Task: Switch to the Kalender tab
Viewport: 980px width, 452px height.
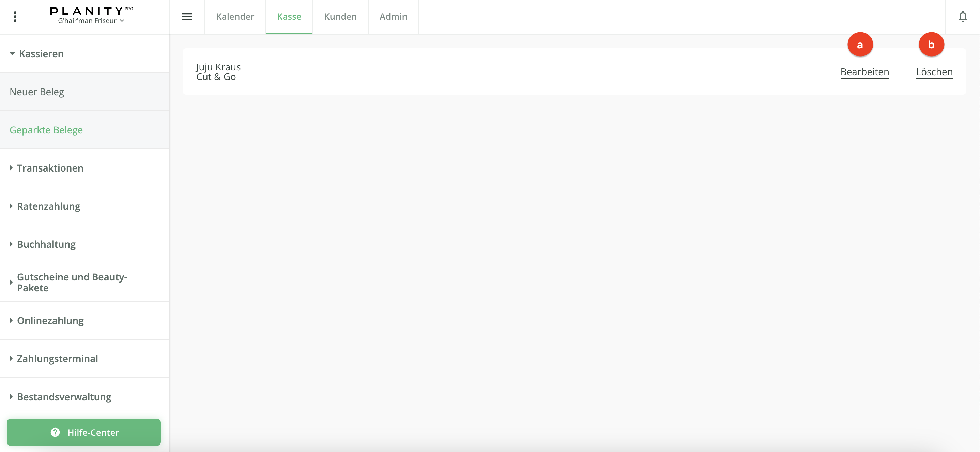Action: tap(235, 17)
